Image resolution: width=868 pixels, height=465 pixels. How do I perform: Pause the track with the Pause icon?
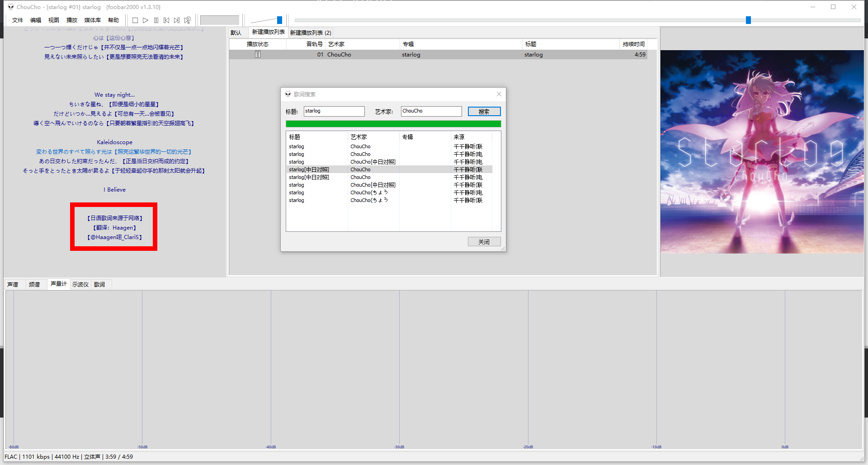156,20
